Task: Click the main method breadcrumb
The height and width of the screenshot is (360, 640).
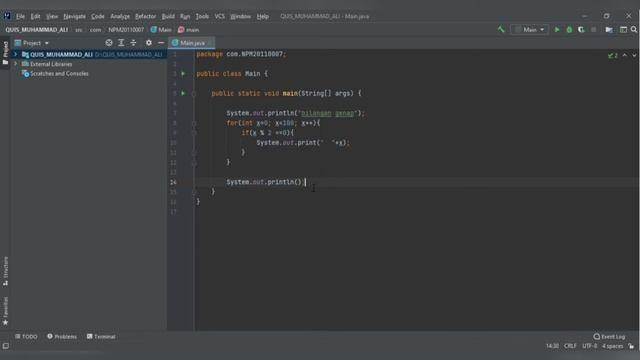Action: point(189,30)
